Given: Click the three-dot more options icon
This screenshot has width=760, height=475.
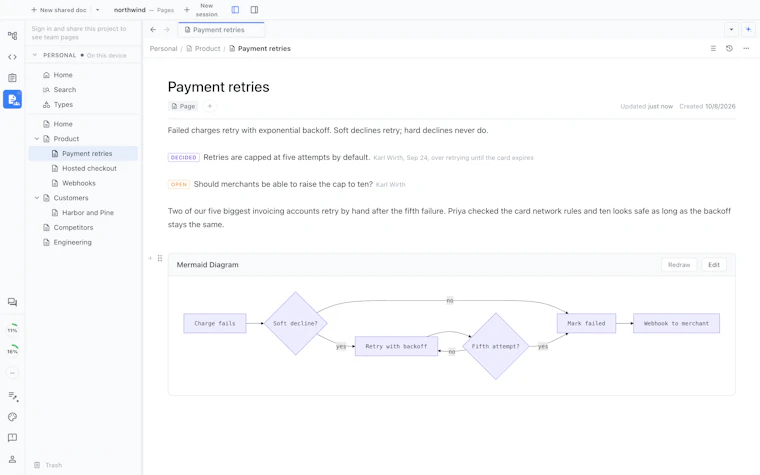Looking at the screenshot, I should (x=746, y=48).
